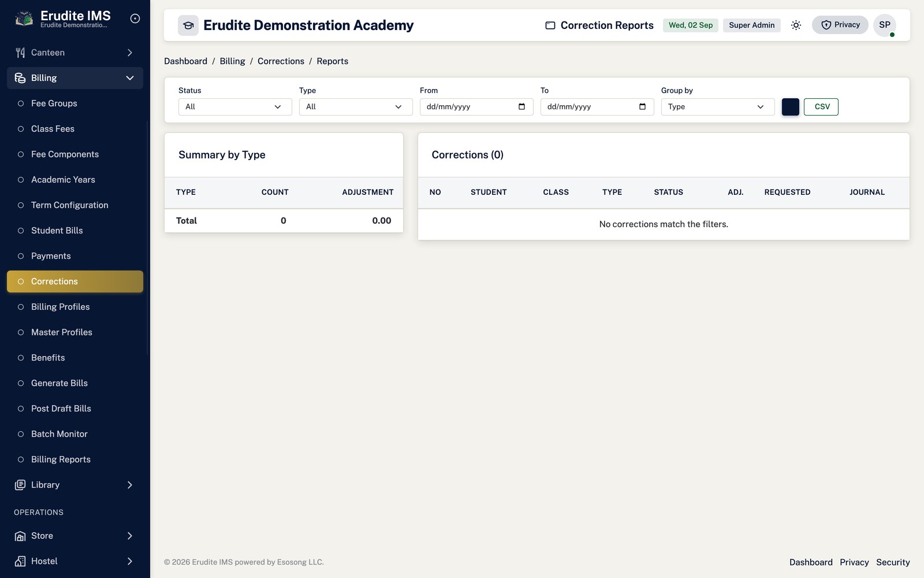Click the Corrections breadcrumb link
The height and width of the screenshot is (578, 924).
tap(281, 61)
